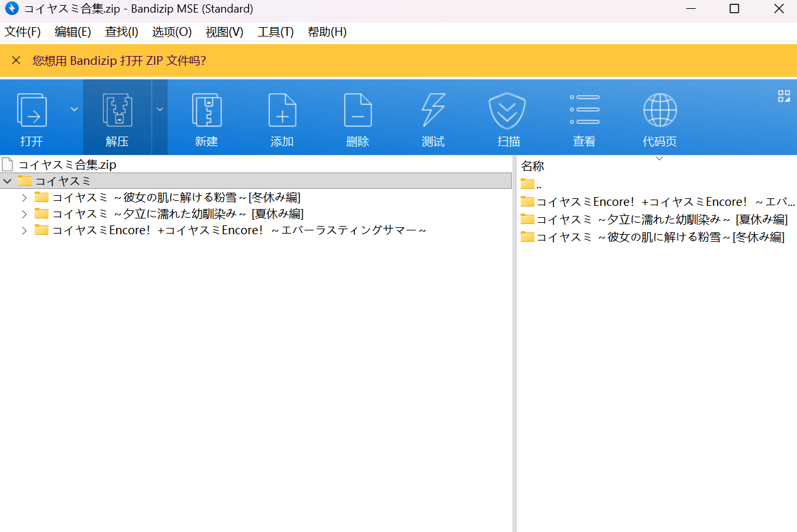Click the 名称 column header
Viewport: 797px width, 532px height.
pos(533,166)
